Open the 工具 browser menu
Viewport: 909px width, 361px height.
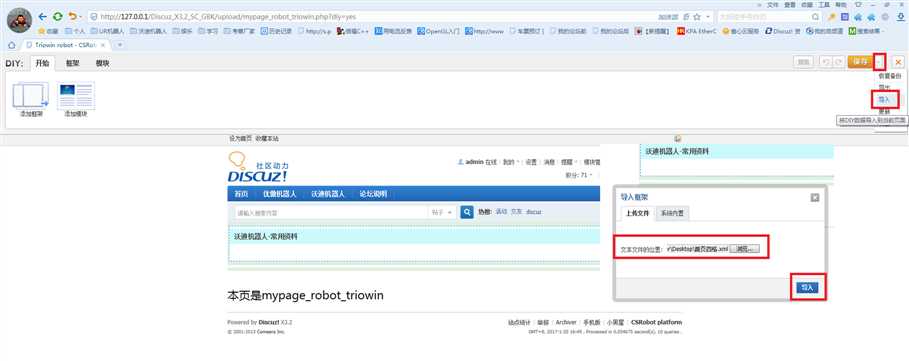824,4
